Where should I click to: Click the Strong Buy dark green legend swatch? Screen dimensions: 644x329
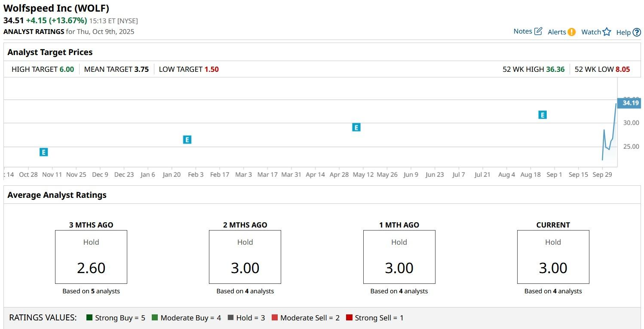point(89,318)
